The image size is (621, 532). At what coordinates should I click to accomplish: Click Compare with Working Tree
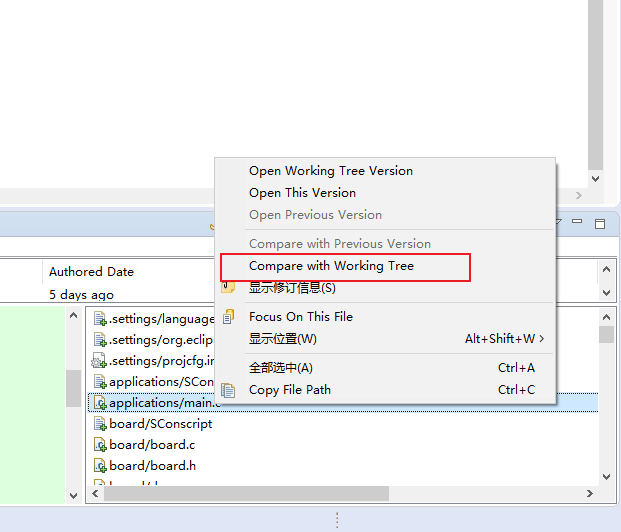[331, 266]
